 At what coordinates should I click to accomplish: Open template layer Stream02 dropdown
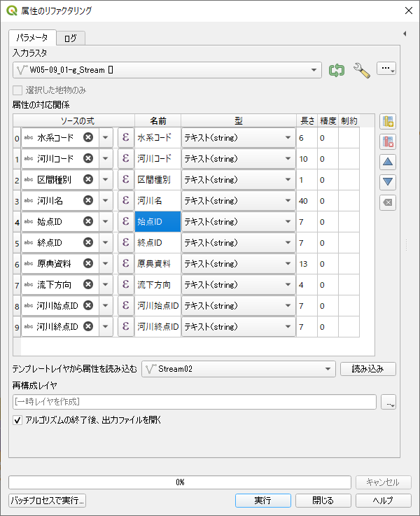(328, 369)
